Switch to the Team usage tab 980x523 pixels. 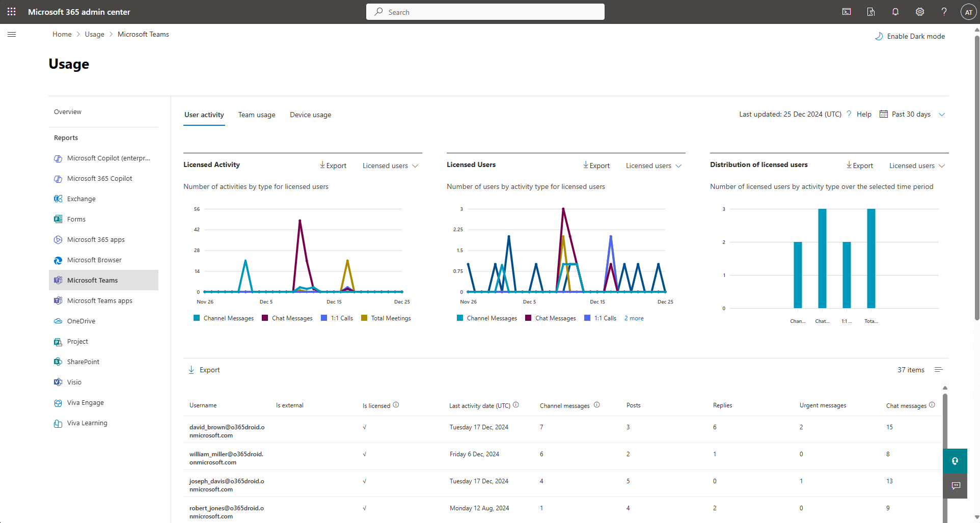[x=256, y=115]
